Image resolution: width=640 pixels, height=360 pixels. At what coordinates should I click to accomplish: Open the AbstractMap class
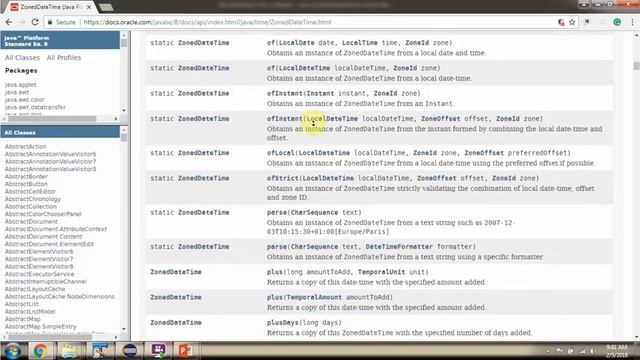click(22, 319)
